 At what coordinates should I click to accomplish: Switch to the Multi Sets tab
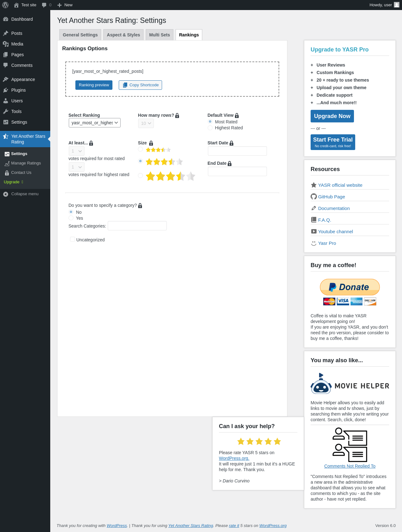tap(160, 35)
